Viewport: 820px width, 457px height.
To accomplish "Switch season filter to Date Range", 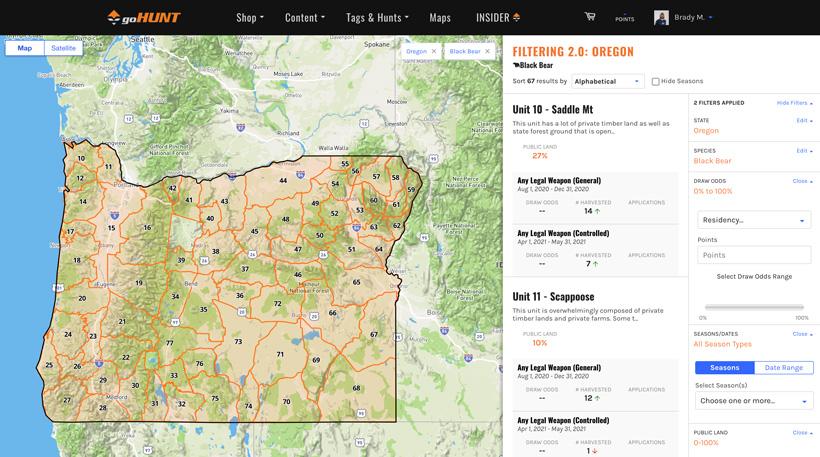I will tap(784, 368).
